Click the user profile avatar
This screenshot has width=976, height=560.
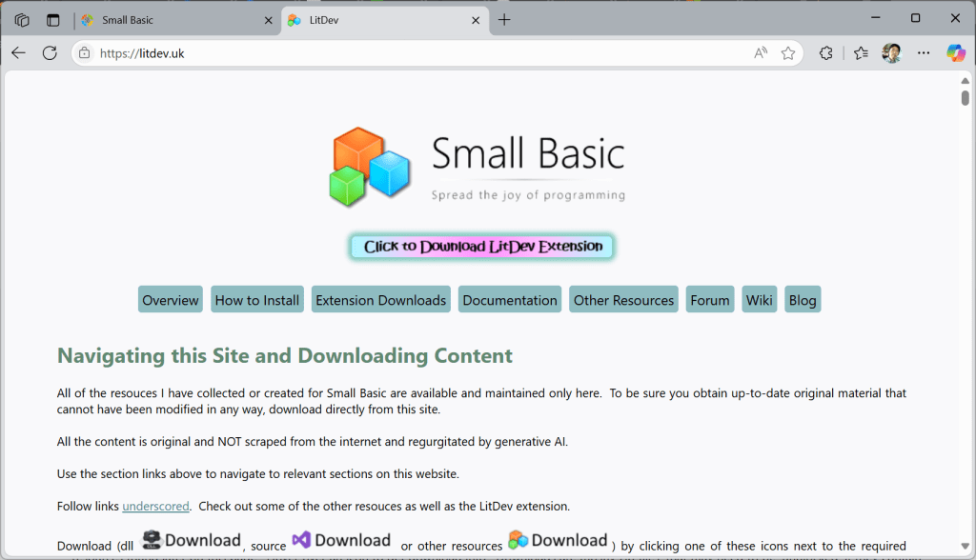point(891,53)
